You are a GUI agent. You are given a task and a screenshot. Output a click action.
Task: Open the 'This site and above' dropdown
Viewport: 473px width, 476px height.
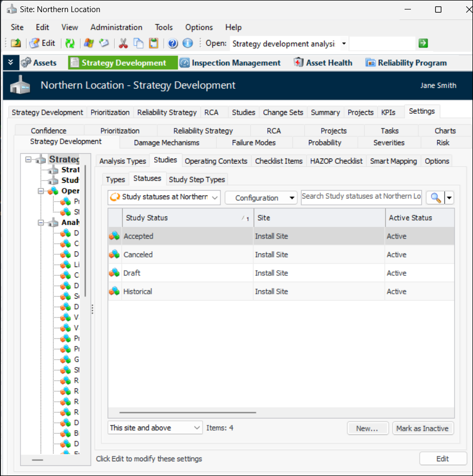point(155,428)
